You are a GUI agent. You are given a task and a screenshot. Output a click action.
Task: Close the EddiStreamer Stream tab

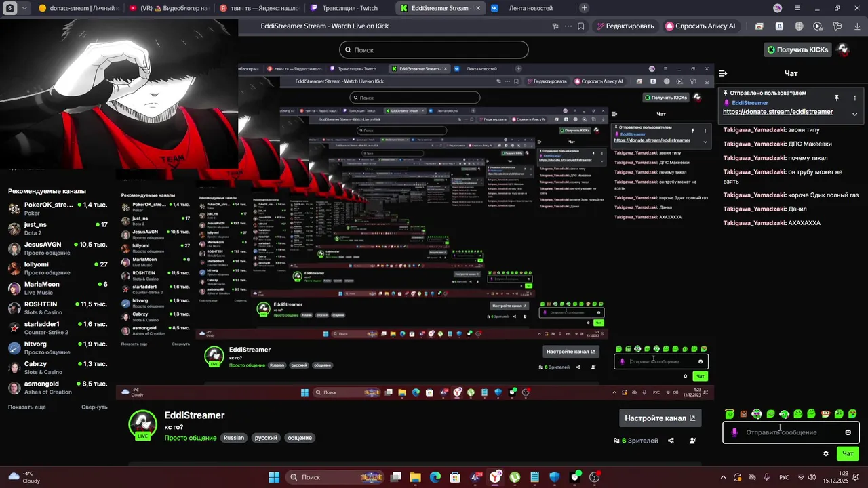point(478,8)
